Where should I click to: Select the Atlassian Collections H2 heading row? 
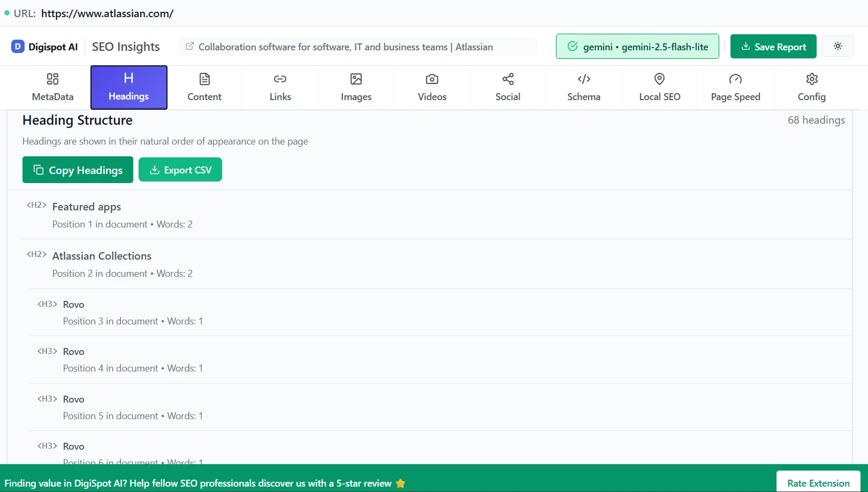102,256
